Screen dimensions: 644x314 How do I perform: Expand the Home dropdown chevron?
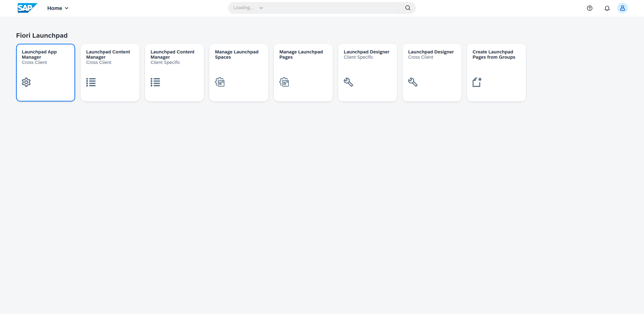coord(66,8)
